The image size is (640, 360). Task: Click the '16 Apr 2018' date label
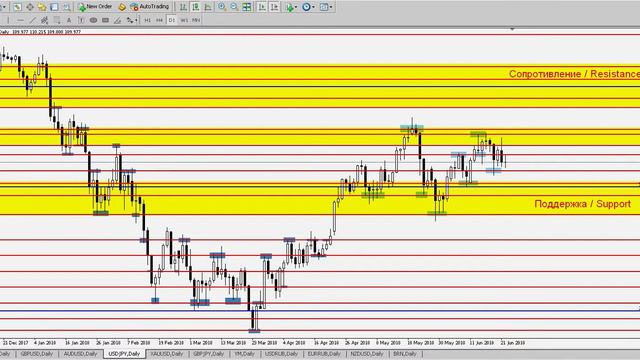click(326, 343)
